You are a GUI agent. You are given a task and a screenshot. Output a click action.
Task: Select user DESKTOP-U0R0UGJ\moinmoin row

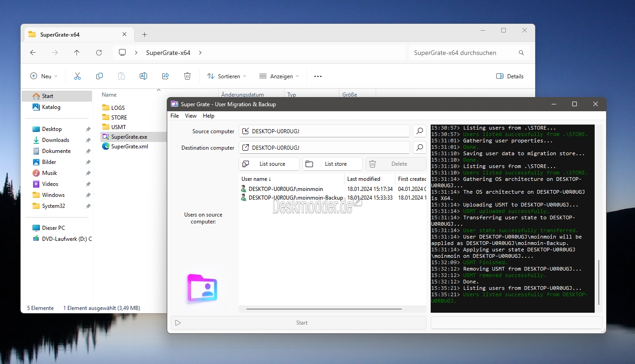333,189
